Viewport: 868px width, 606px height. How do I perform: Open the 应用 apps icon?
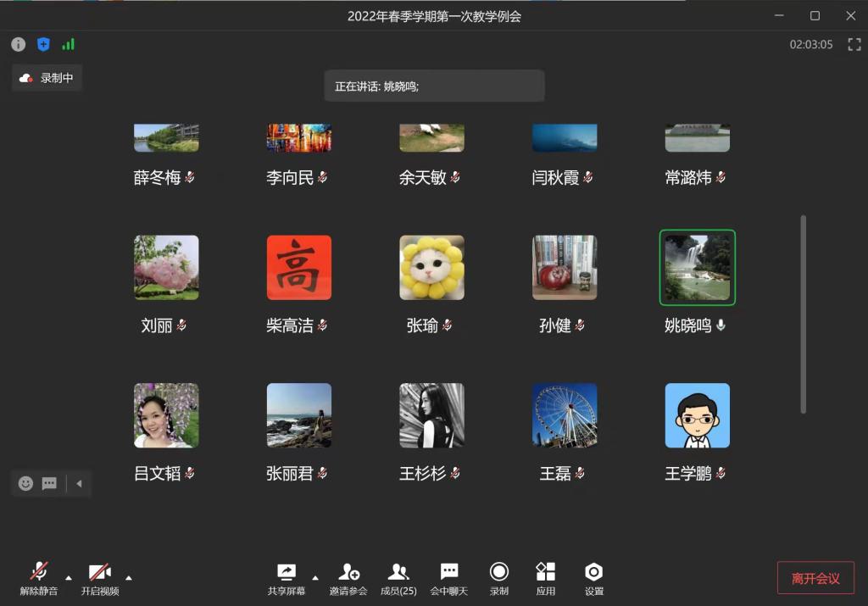[x=545, y=578]
